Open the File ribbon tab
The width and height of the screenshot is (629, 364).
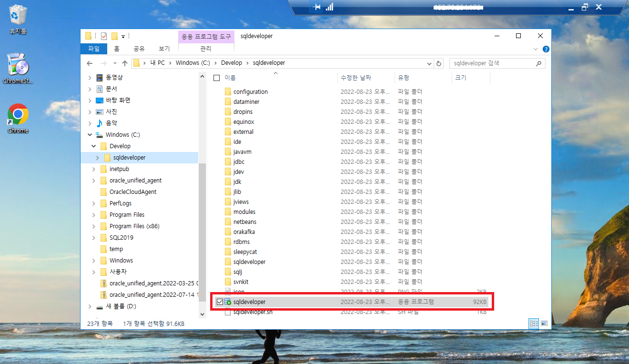point(94,49)
